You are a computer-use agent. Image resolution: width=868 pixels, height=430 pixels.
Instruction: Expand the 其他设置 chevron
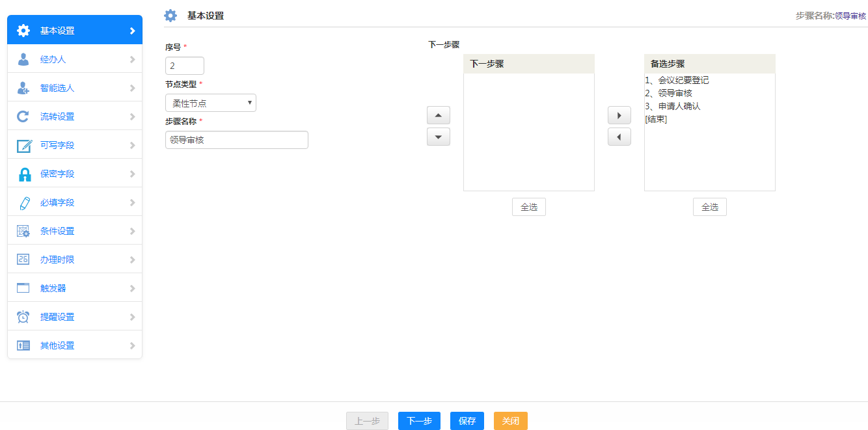tap(133, 346)
